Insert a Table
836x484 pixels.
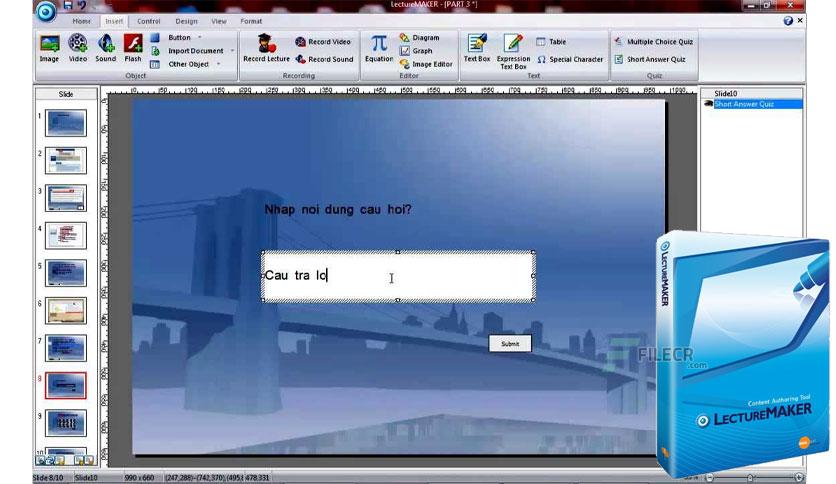551,42
